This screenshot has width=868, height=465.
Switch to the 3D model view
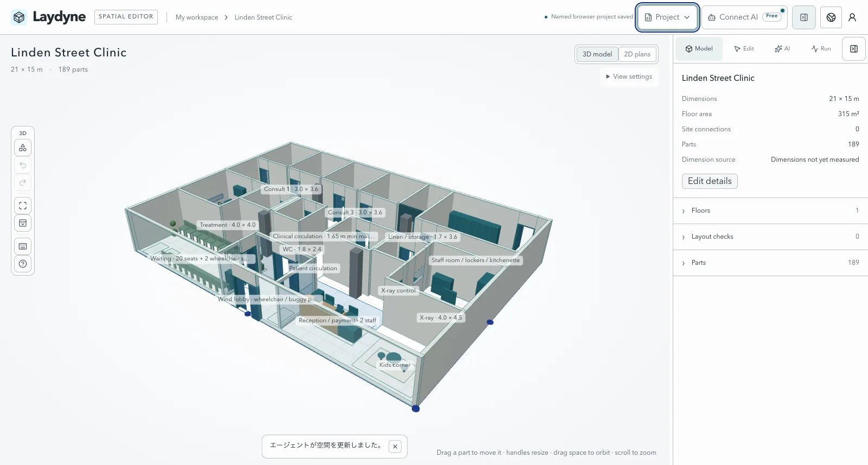pyautogui.click(x=597, y=54)
